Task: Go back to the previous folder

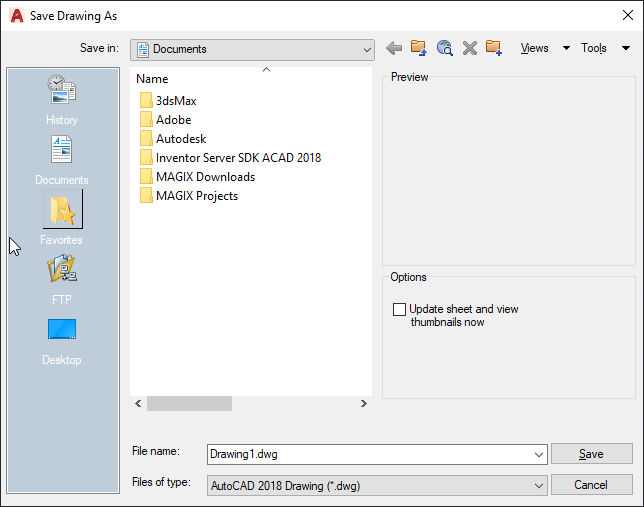Action: point(394,48)
